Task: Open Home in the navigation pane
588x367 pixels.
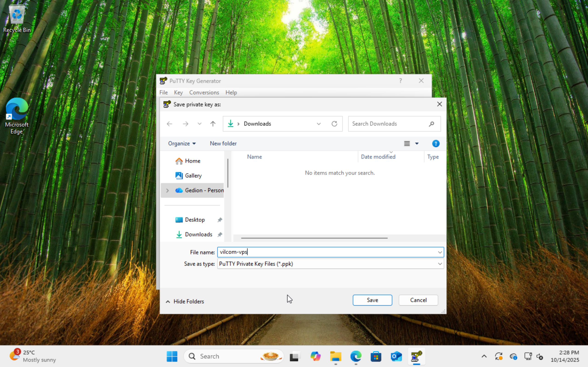Action: click(x=192, y=161)
